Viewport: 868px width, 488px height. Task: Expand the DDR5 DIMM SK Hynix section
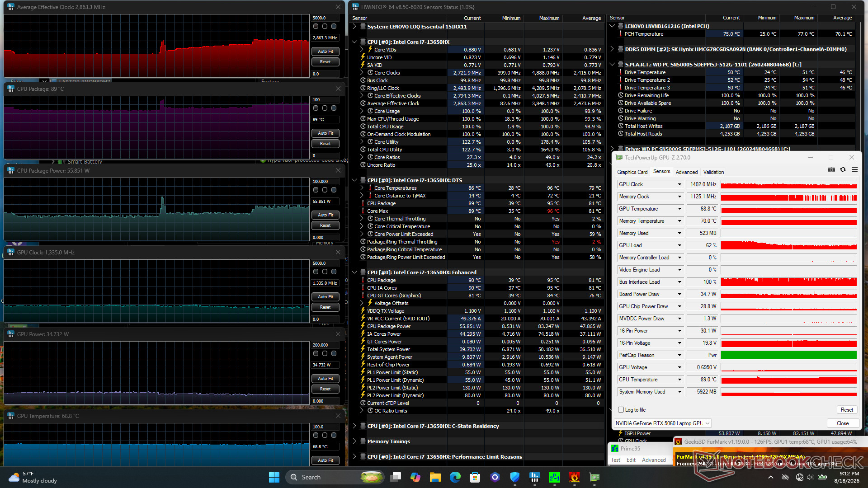point(612,49)
